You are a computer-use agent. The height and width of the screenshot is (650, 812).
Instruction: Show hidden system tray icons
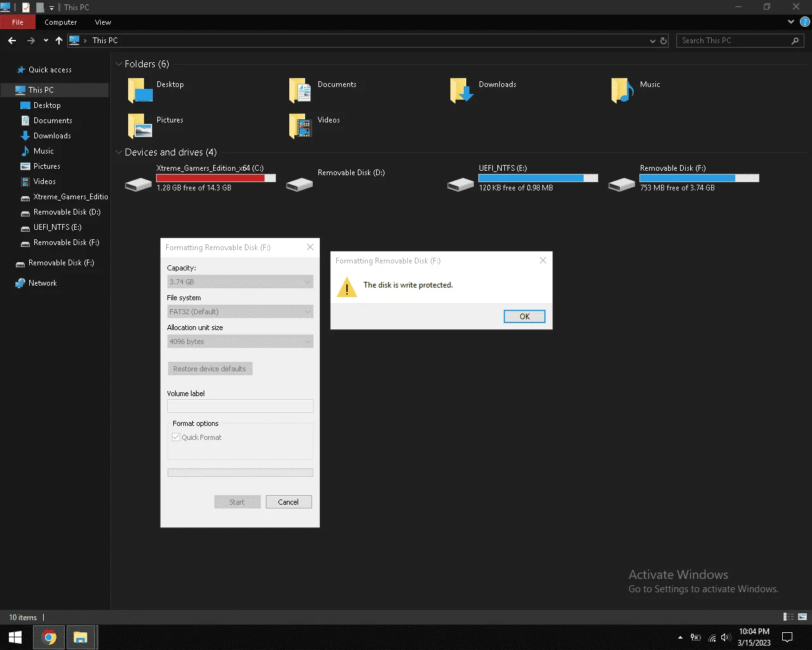(x=680, y=637)
